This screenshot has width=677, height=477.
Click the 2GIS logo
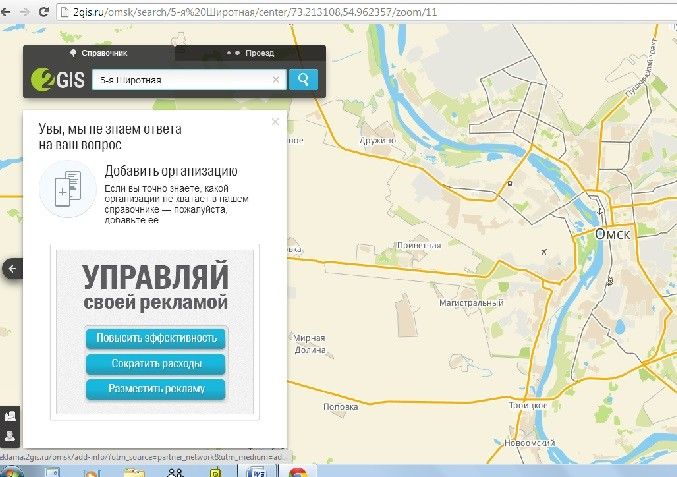57,80
